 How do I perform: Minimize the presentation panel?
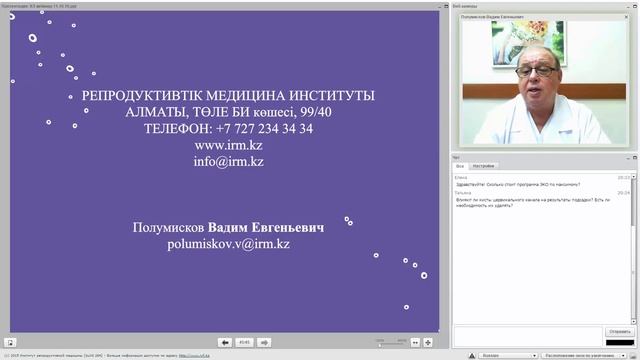tap(440, 6)
